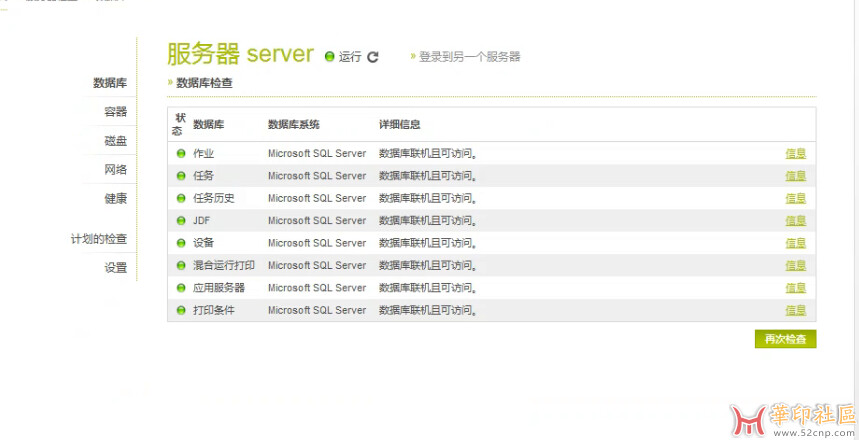The width and height of the screenshot is (859, 440).
Task: Click green status icon for 任务历史 row
Action: 181,198
